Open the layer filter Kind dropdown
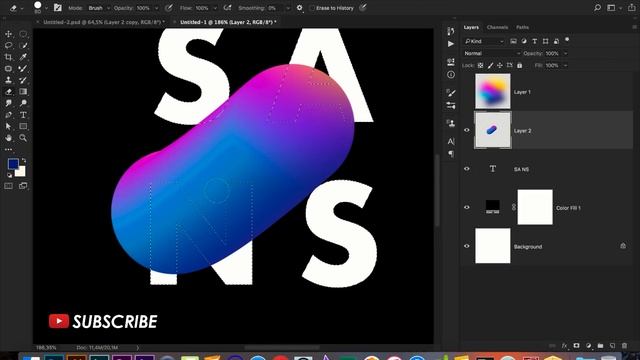 (484, 41)
